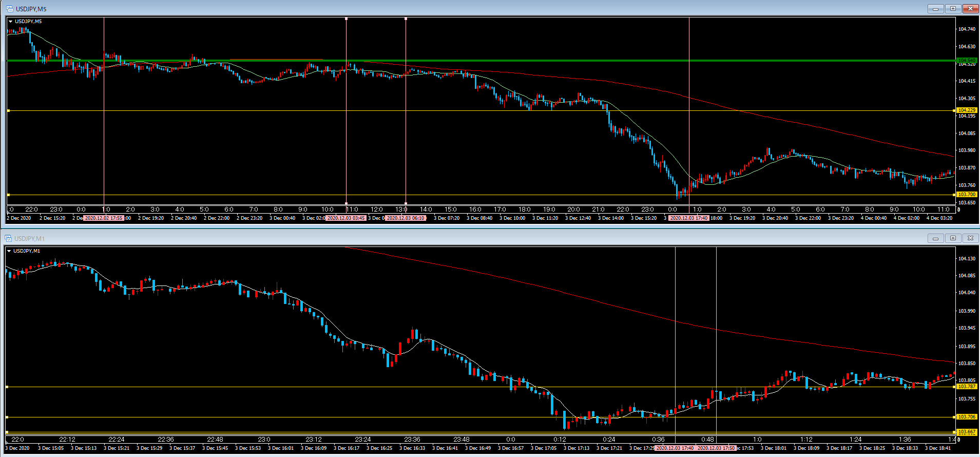
Task: Click the 2020.12.03 06:10 time marker label
Action: click(406, 218)
